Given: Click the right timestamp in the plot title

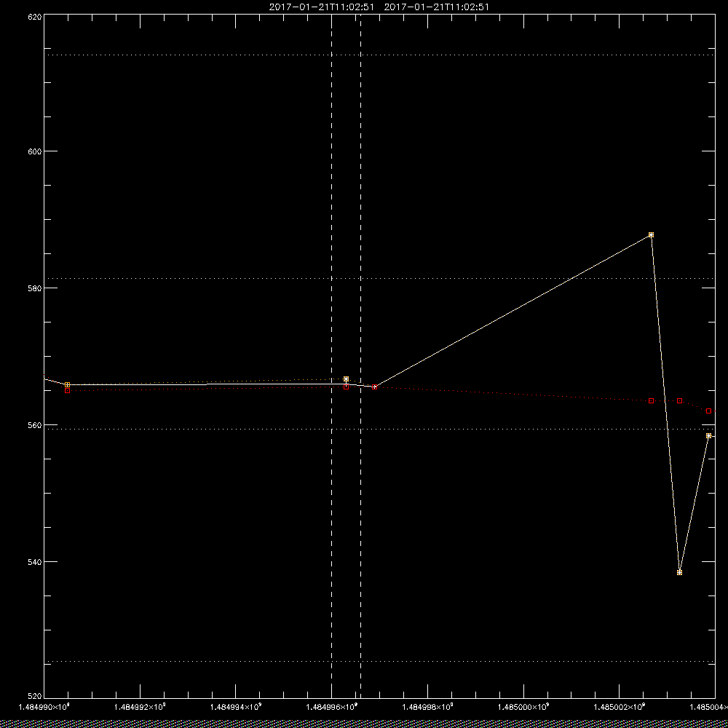Looking at the screenshot, I should (436, 7).
